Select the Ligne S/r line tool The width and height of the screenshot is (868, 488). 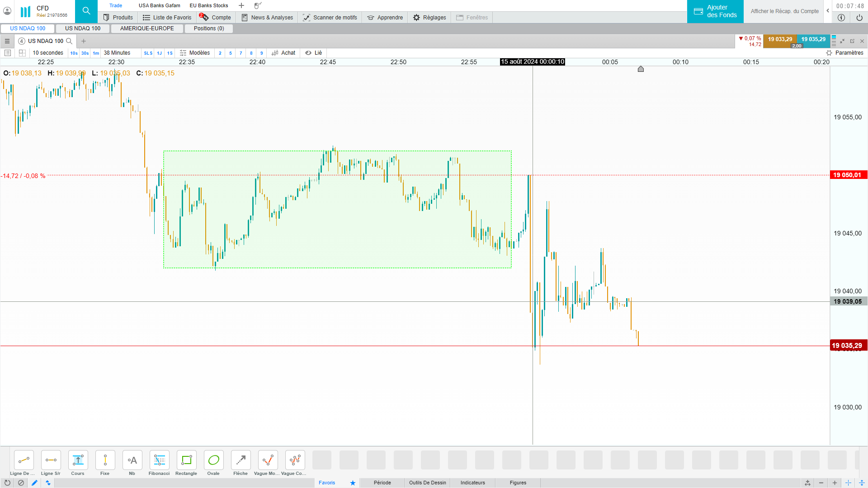[x=51, y=460]
